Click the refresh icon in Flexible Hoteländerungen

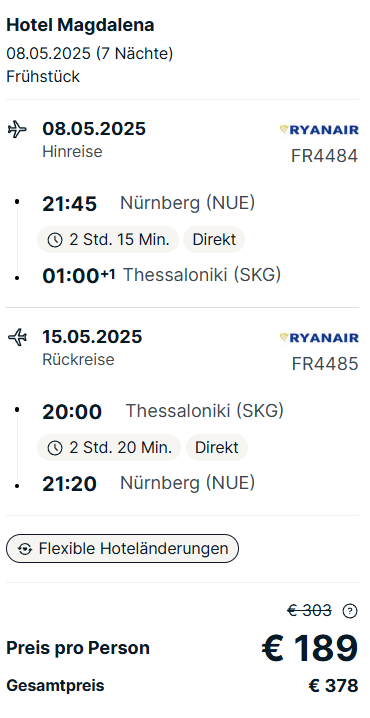pos(25,549)
